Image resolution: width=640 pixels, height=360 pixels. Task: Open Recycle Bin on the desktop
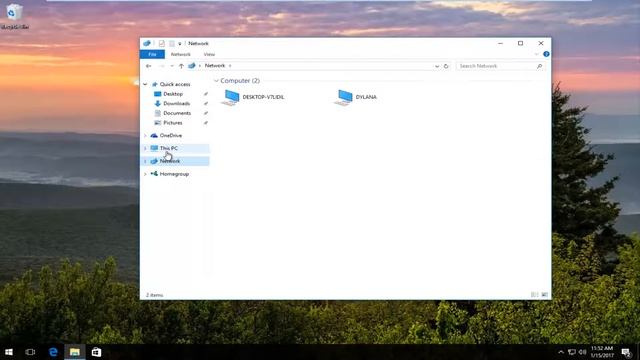pos(15,16)
